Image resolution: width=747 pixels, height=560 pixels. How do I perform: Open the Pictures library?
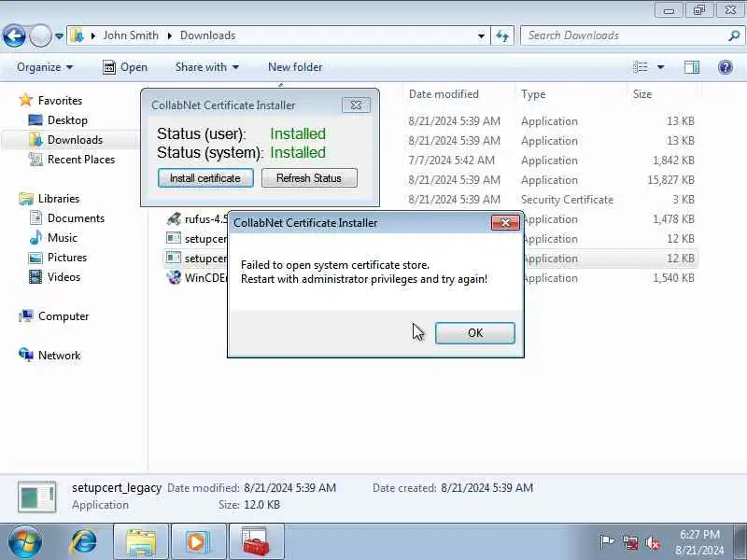(67, 258)
